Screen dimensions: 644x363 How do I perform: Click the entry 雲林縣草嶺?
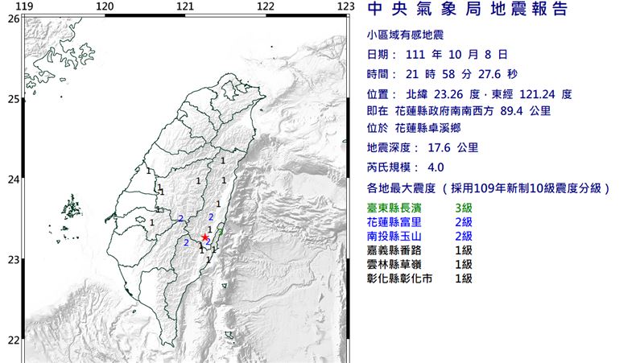point(394,264)
